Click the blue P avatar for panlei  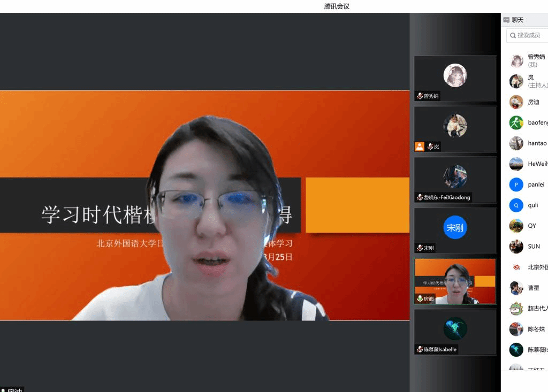[516, 185]
